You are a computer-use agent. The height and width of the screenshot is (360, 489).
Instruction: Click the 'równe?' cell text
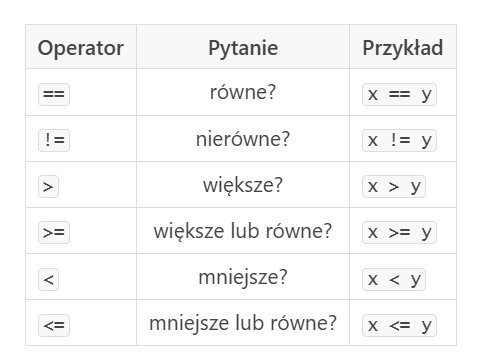[243, 92]
